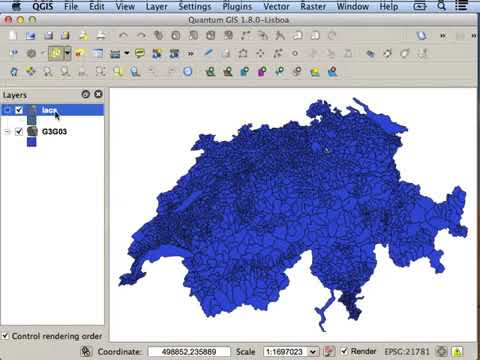
Task: Stop map rendering with the status bar icon
Action: point(329,351)
